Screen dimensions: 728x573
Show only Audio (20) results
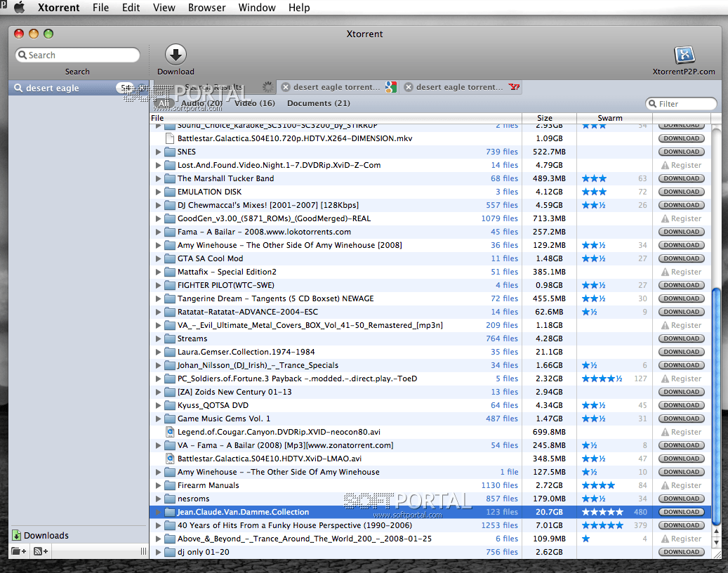click(x=201, y=103)
